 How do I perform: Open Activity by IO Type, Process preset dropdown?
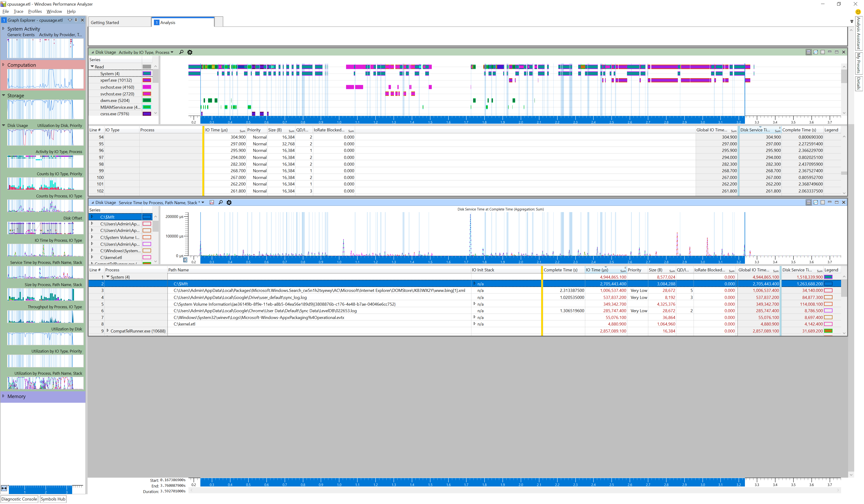[172, 52]
